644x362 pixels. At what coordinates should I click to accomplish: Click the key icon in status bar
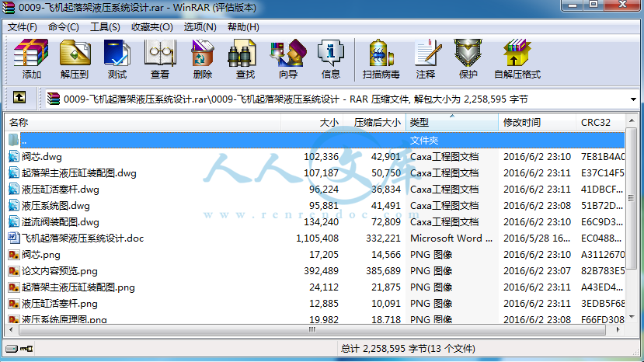(x=26, y=349)
